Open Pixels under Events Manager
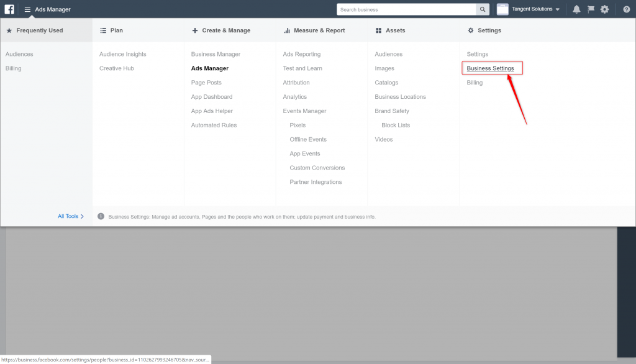 298,125
